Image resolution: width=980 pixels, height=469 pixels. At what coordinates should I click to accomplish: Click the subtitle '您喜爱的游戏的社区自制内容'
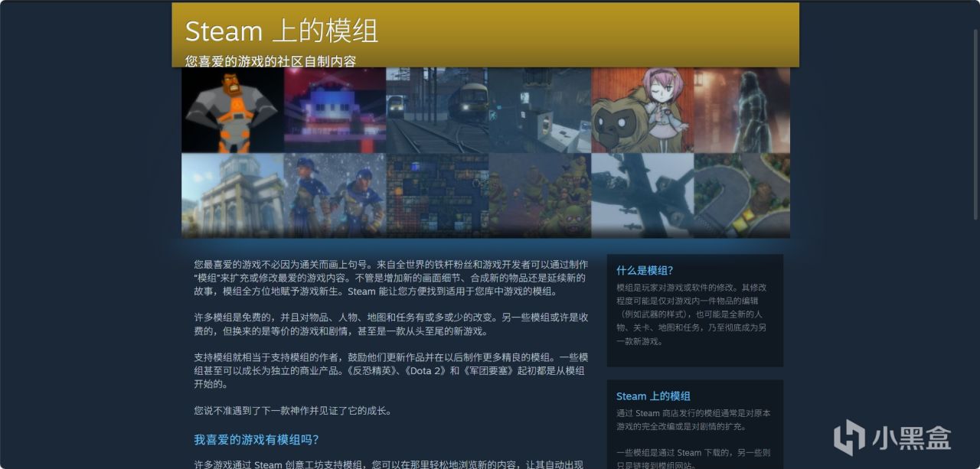click(270, 61)
